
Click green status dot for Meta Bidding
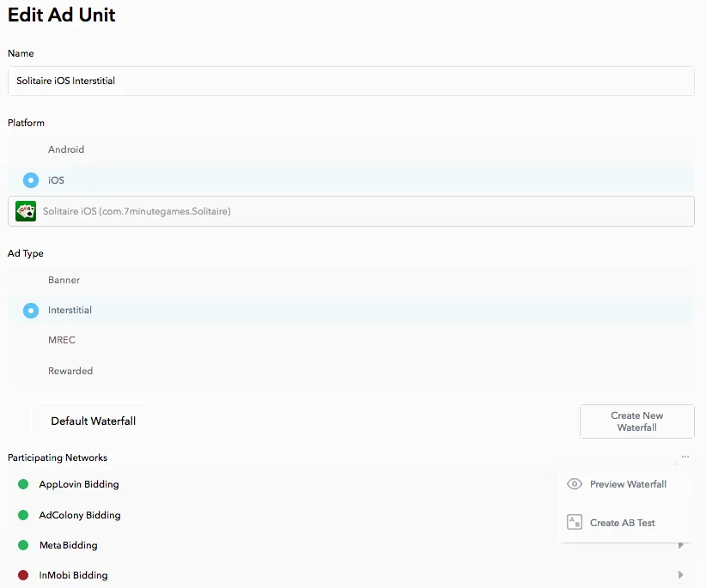(23, 545)
